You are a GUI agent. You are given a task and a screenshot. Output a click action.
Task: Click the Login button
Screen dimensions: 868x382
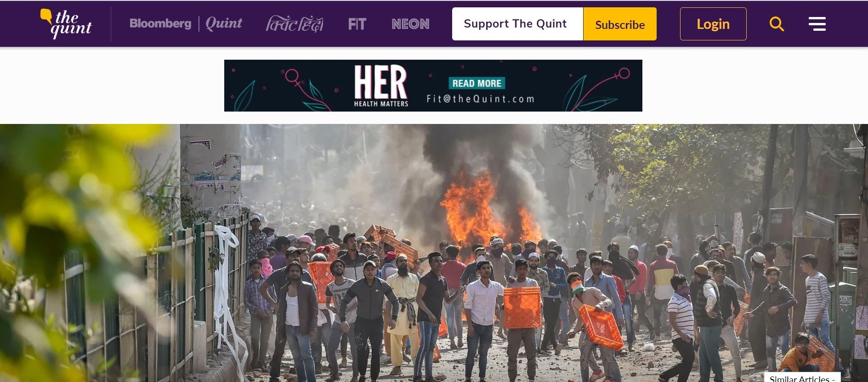pos(713,24)
